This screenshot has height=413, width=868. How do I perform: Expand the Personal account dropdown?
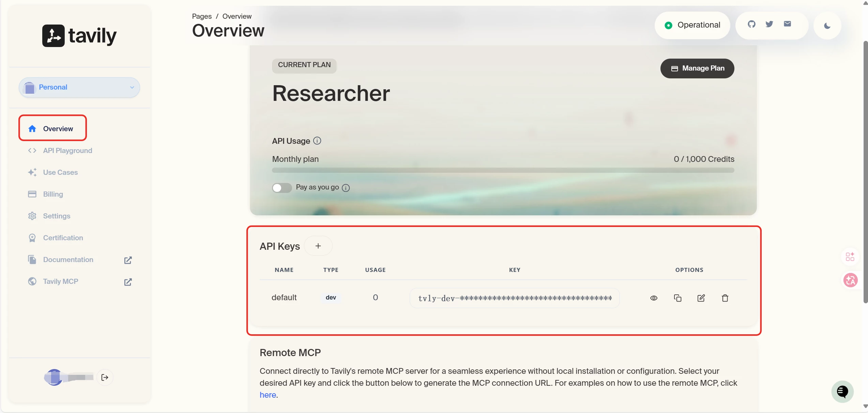tap(79, 88)
